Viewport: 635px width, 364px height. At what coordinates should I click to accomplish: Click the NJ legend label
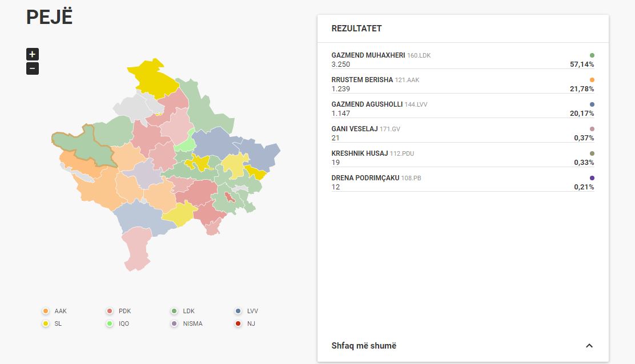(x=251, y=323)
